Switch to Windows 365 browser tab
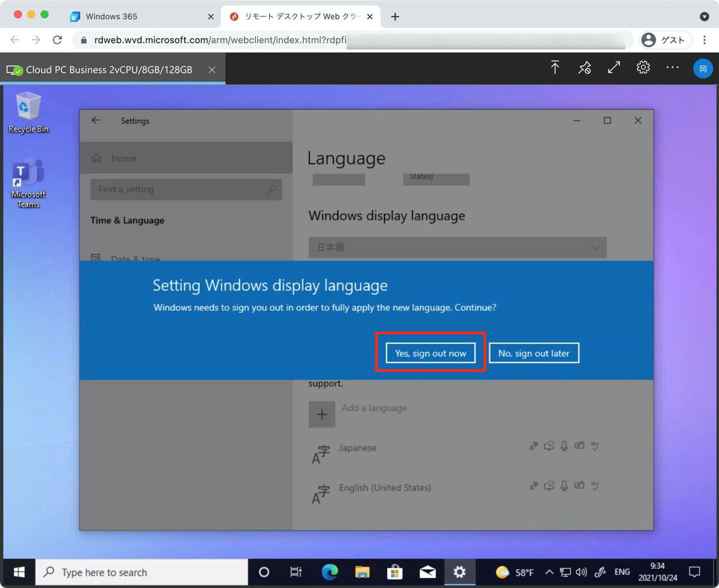The height and width of the screenshot is (588, 719). pos(142,17)
